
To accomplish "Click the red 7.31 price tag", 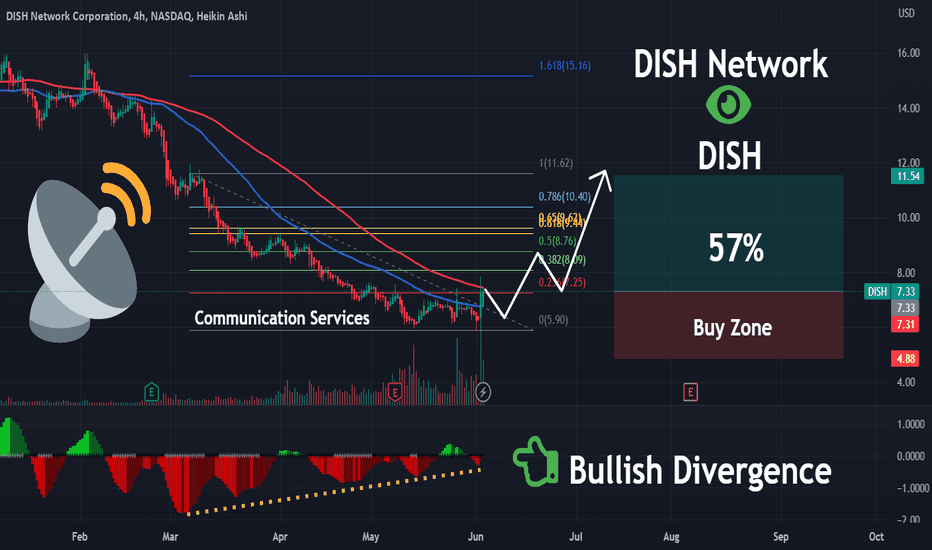I will point(905,325).
